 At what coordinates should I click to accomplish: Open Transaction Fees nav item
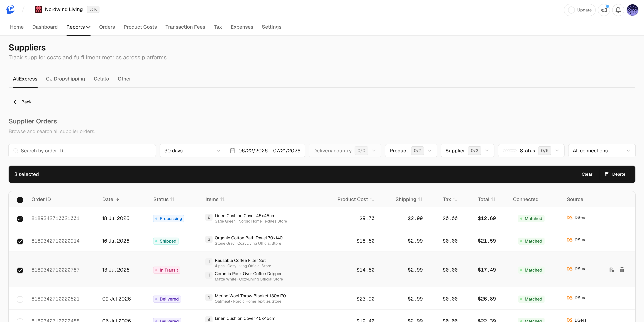[185, 27]
